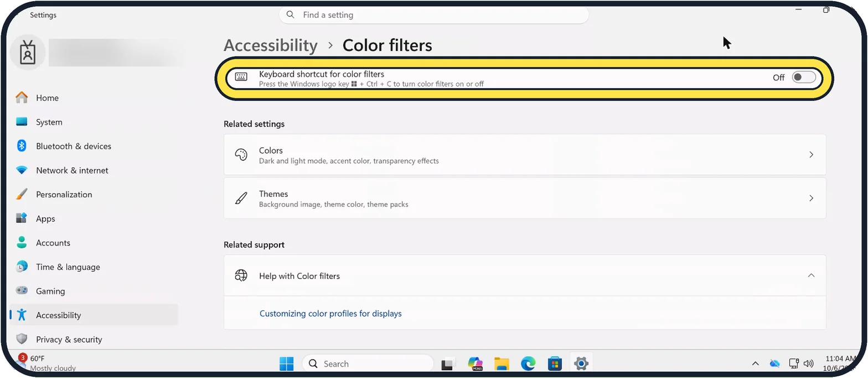Open Microsoft Store from the taskbar
This screenshot has width=868, height=378.
tap(555, 364)
